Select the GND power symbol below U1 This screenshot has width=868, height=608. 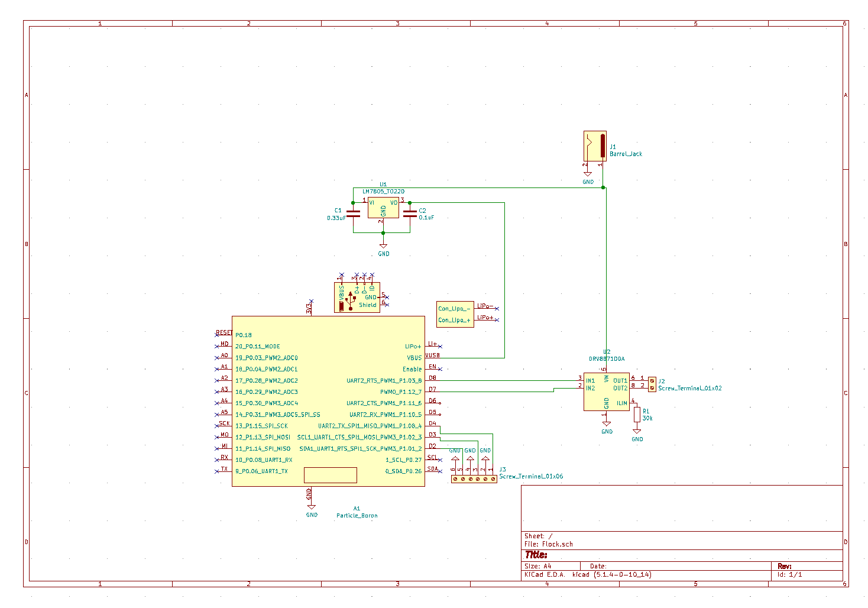(x=383, y=247)
